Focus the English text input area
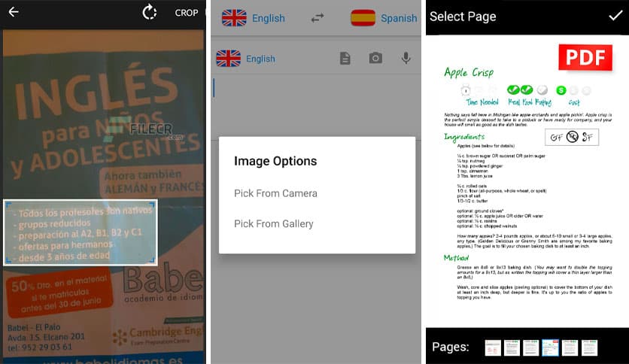Image resolution: width=629 pixels, height=364 pixels. (316, 107)
